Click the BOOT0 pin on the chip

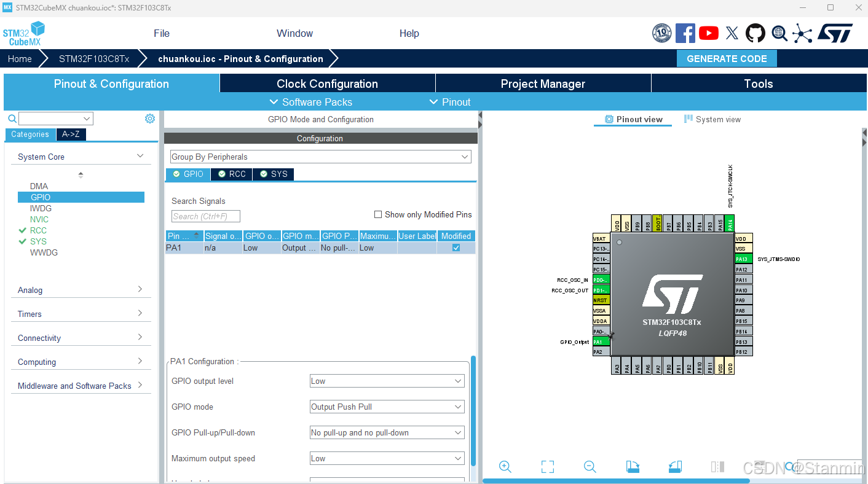658,224
